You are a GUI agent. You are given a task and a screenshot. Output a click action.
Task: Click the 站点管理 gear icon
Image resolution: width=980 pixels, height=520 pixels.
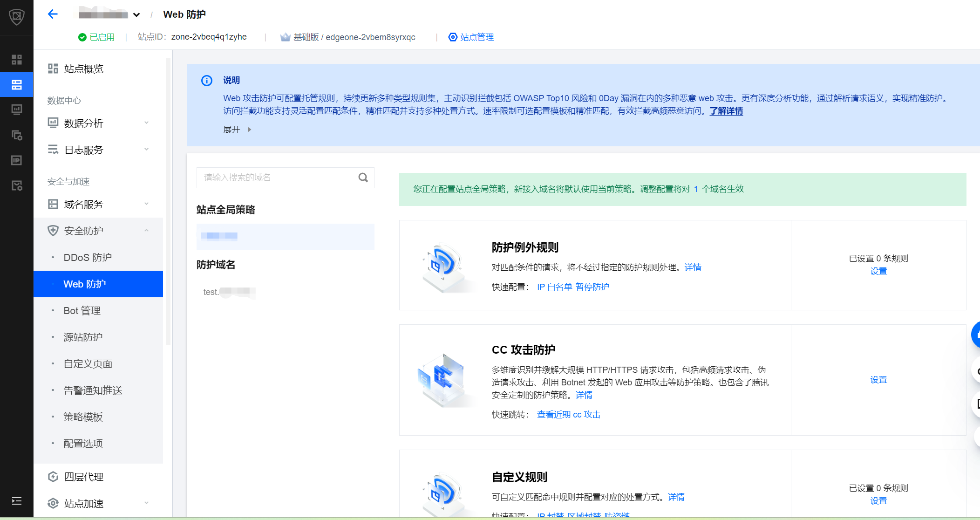[x=453, y=37]
